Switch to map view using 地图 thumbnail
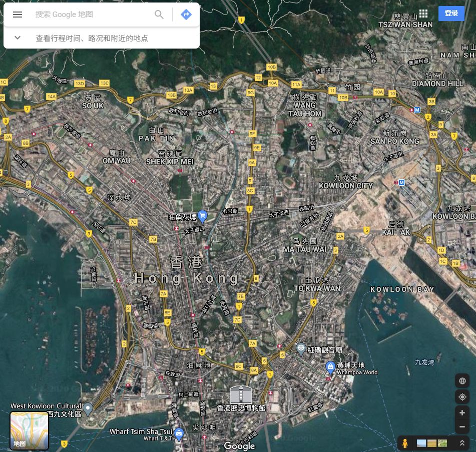This screenshot has width=476, height=452. coord(30,430)
